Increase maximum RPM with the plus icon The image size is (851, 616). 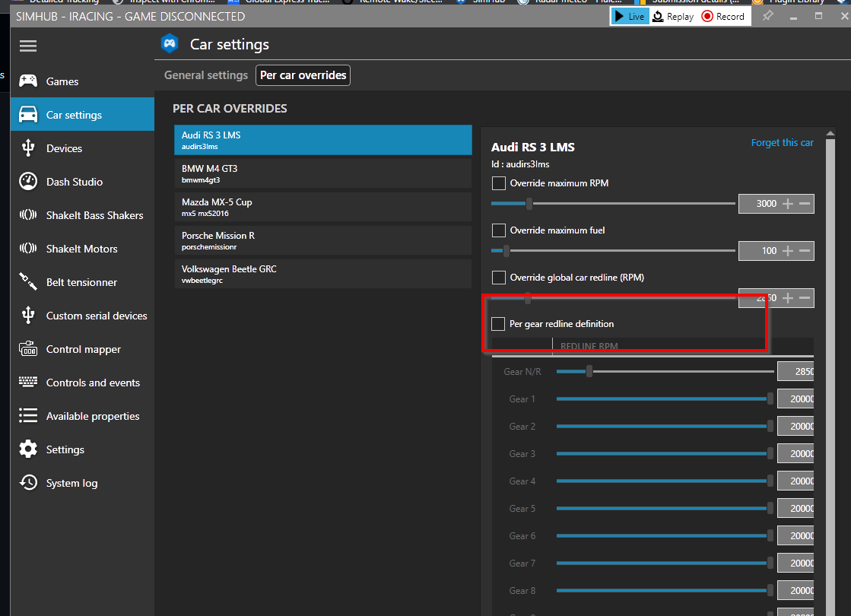tap(788, 204)
